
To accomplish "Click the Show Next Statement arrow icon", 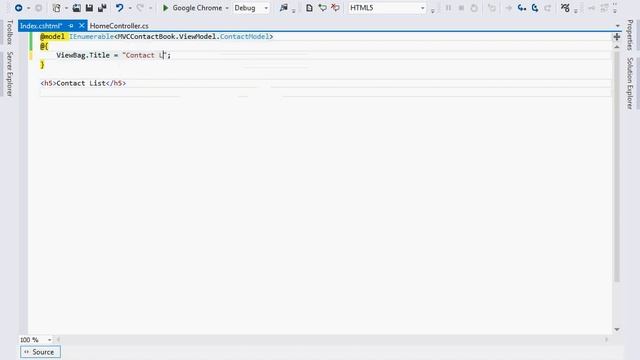I will click(509, 8).
